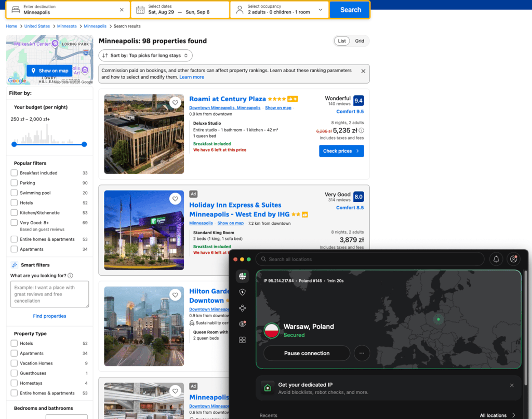This screenshot has height=419, width=532.
Task: Click the VPN window scrollbar
Action: pyautogui.click(x=526, y=328)
